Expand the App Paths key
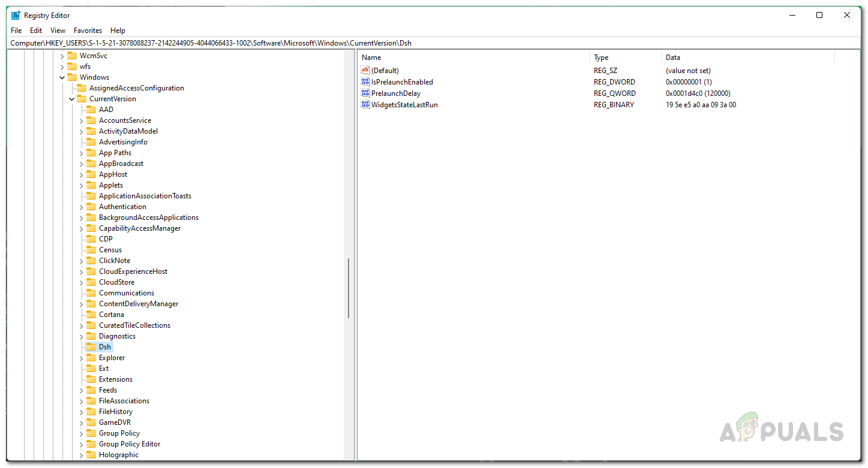Viewport: 868px width, 468px height. 81,153
